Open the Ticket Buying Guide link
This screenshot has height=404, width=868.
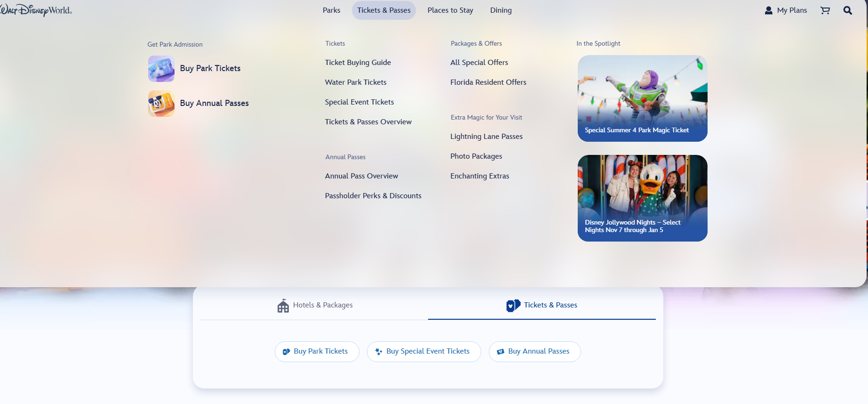358,63
